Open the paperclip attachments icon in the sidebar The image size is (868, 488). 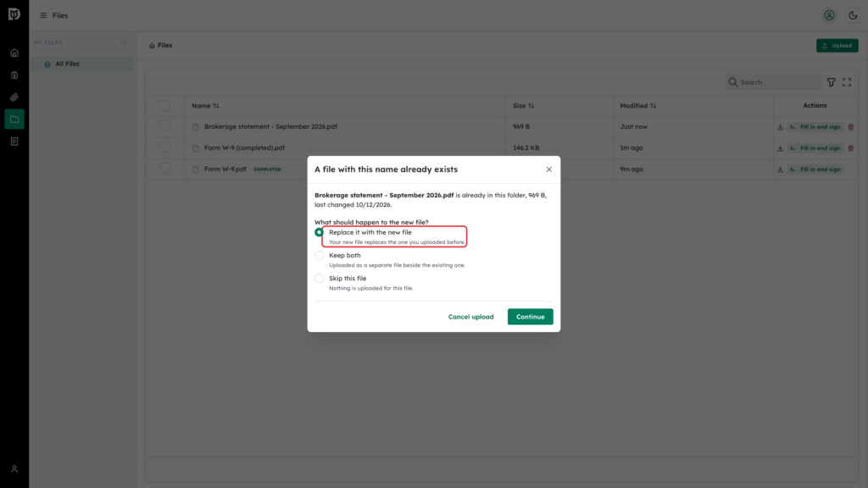14,97
